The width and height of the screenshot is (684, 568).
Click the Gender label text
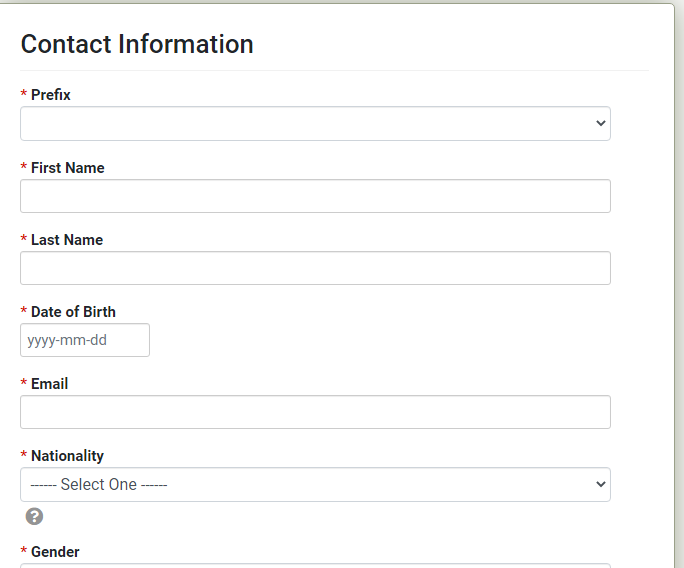(x=55, y=552)
